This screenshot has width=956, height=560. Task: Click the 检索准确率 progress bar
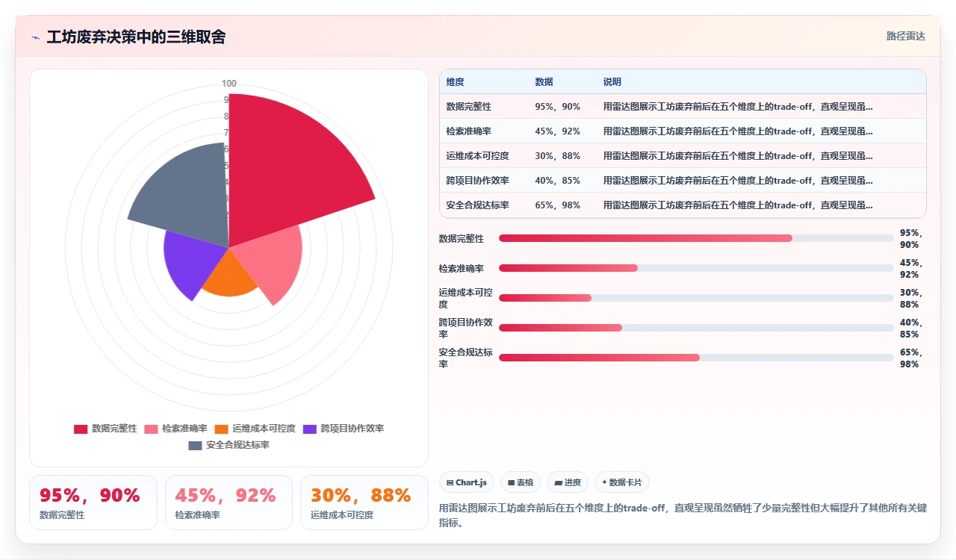click(696, 268)
